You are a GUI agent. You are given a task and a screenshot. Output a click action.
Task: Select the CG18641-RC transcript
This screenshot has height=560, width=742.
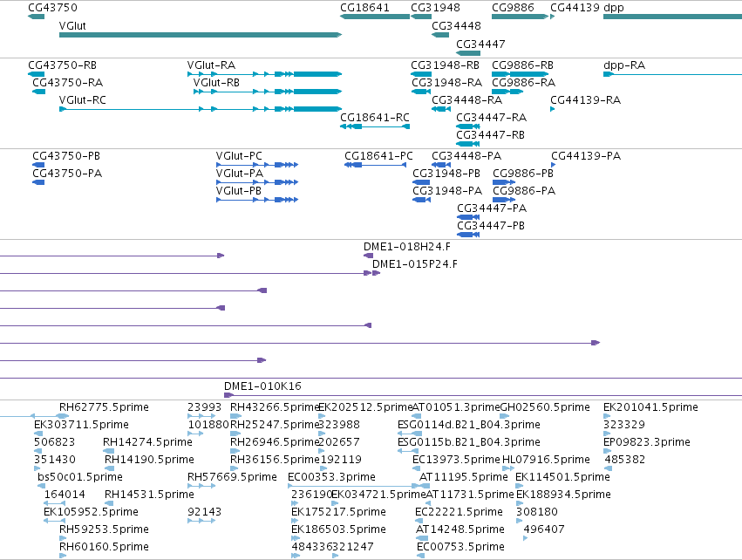tap(375, 126)
